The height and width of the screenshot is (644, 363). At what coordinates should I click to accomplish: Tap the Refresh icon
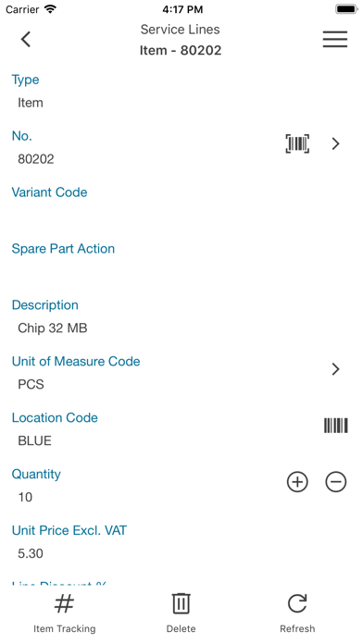click(297, 603)
